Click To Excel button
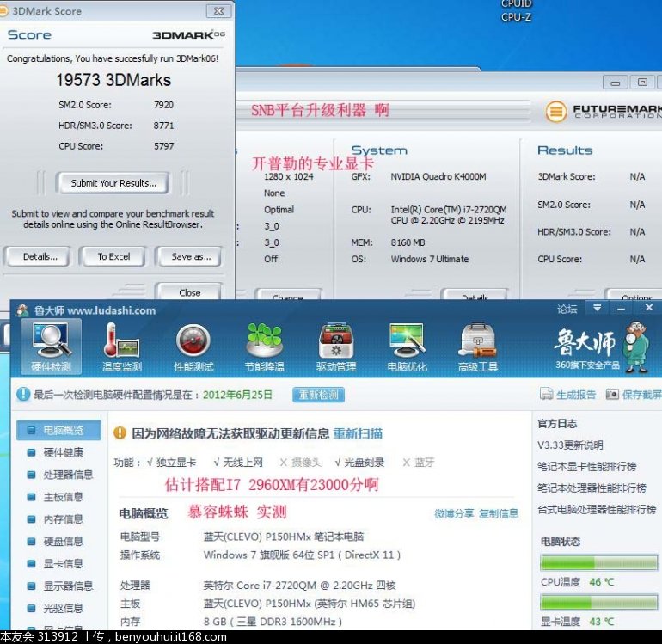This screenshot has height=644, width=662. click(113, 257)
